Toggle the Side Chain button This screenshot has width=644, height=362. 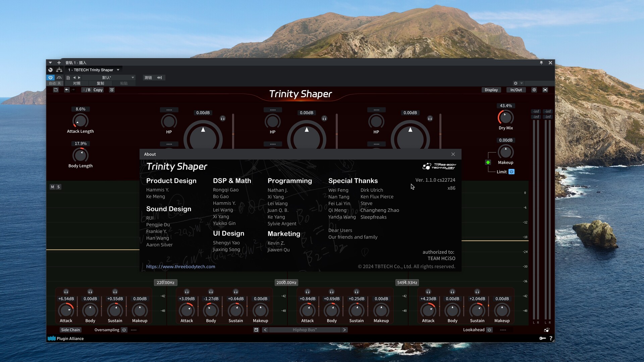pos(70,330)
